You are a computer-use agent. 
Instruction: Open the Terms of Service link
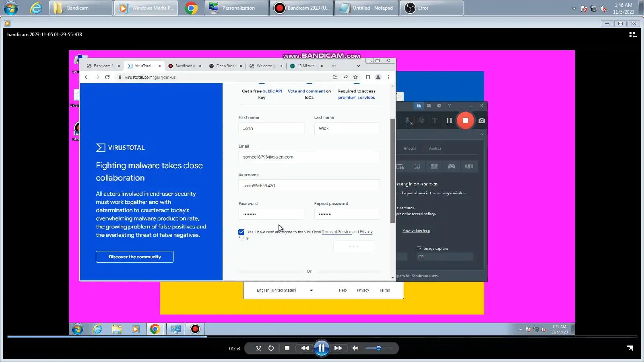click(336, 232)
